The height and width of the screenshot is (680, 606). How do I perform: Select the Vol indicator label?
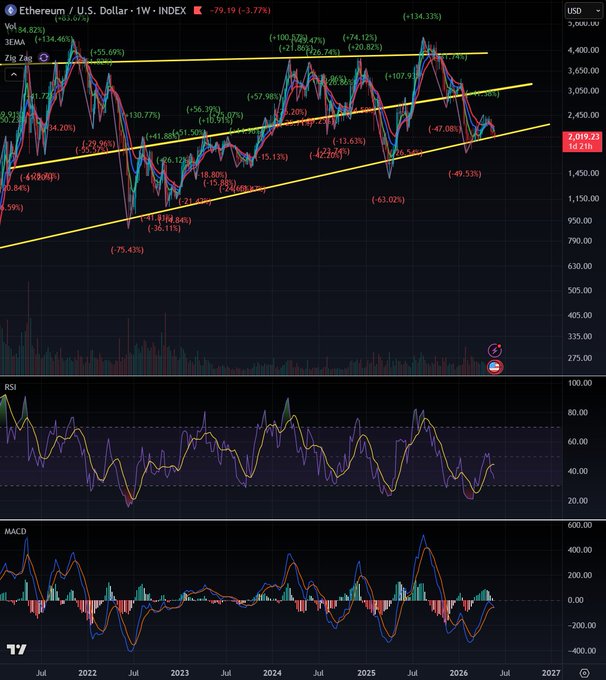click(x=10, y=26)
